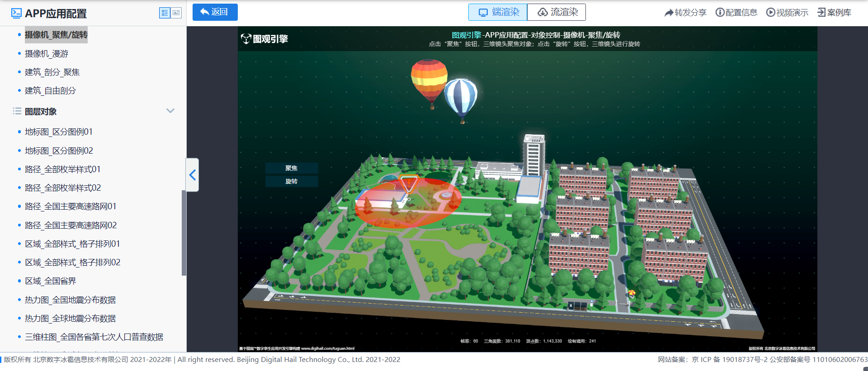This screenshot has width=868, height=371.
Task: Click the share arrow icon
Action: click(669, 13)
